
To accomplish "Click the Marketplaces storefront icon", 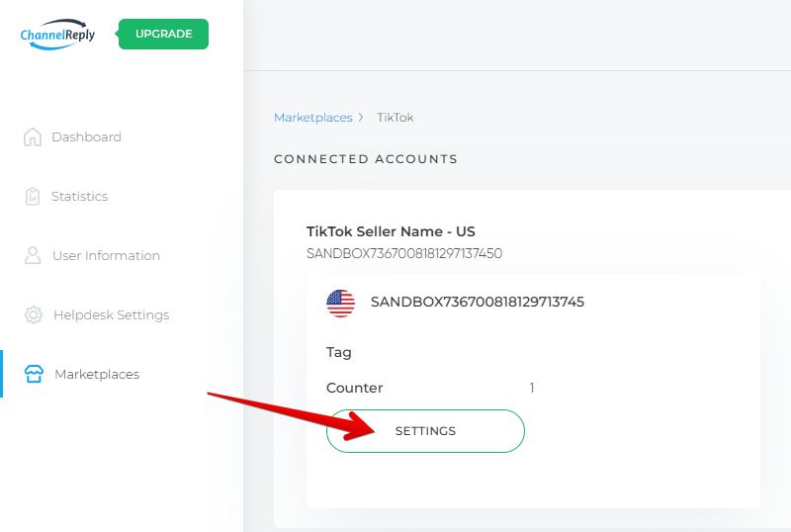I will coord(34,374).
